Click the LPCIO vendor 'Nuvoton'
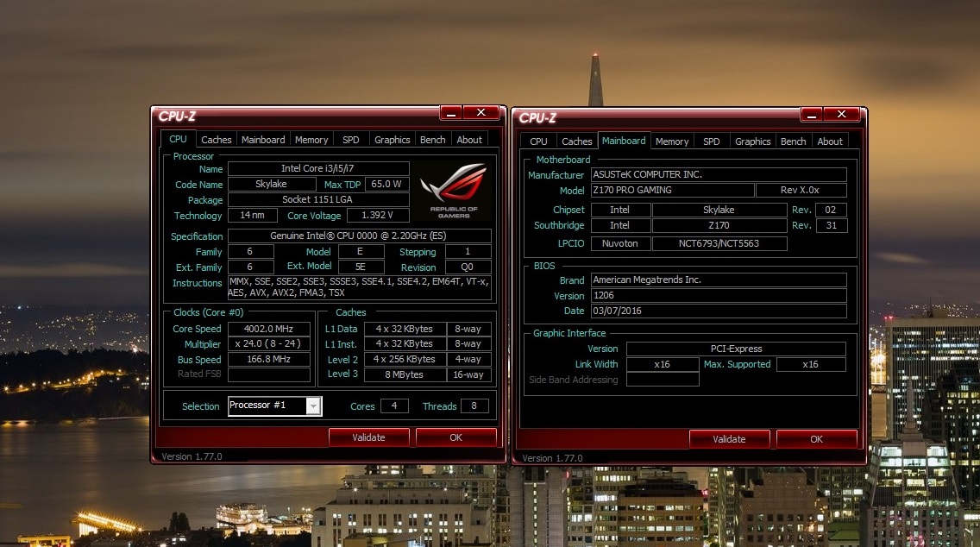The height and width of the screenshot is (547, 980). point(620,244)
